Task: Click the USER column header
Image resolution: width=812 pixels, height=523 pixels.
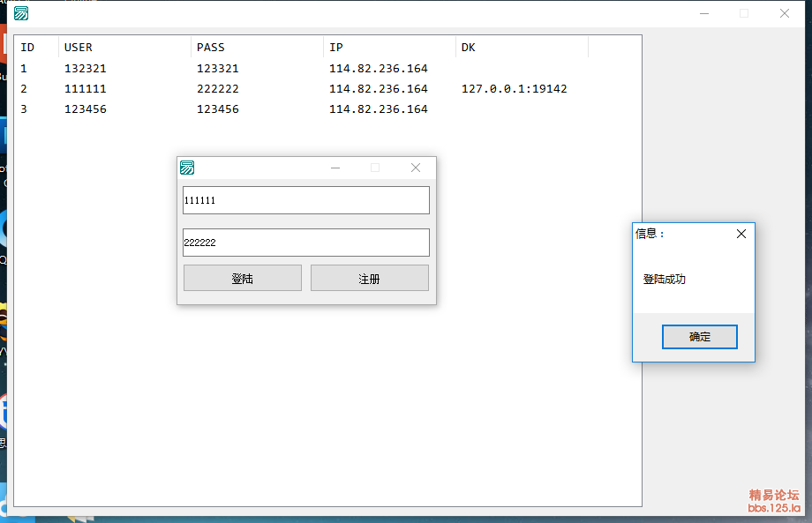Action: pos(124,48)
